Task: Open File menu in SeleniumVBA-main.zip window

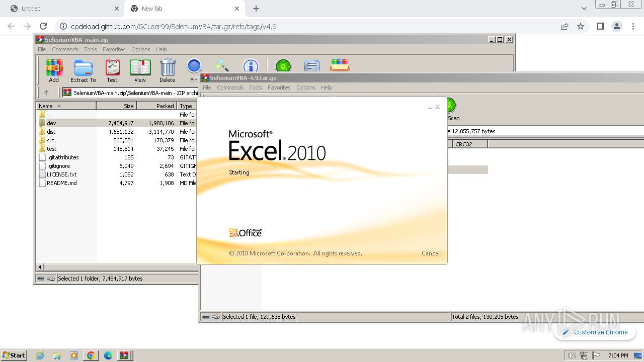Action: 42,49
